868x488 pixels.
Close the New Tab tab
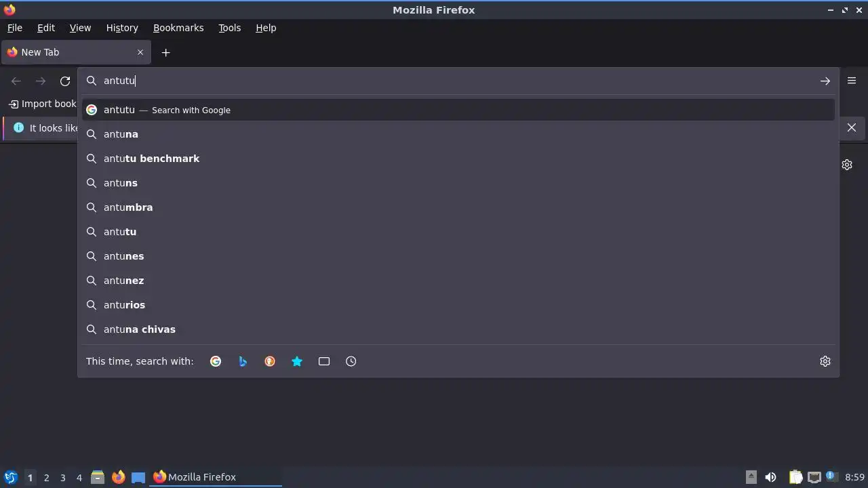[x=140, y=52]
